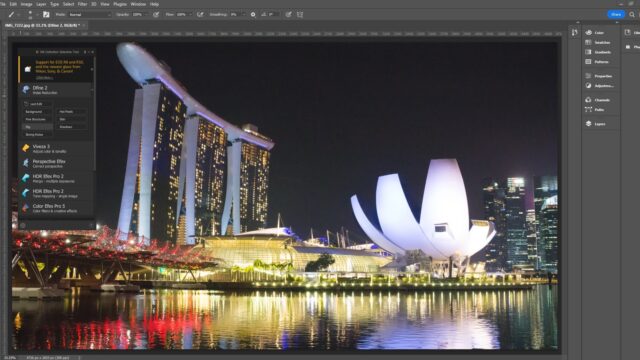Open the 3D menu
Image resolution: width=640 pixels, height=360 pixels.
pos(94,4)
